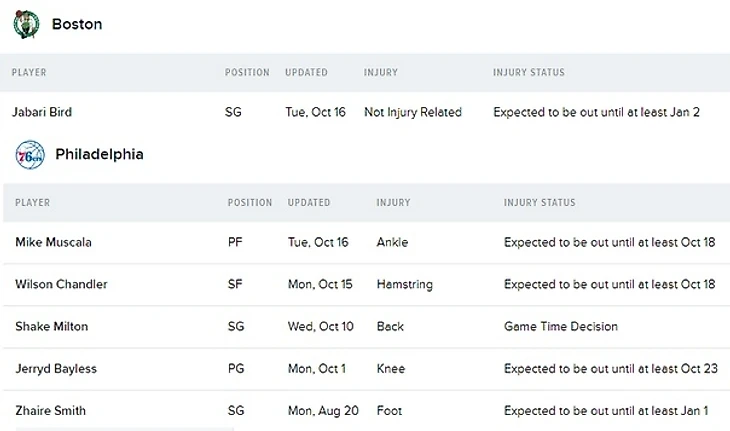Select Shake Milton's SG position cell

point(236,326)
